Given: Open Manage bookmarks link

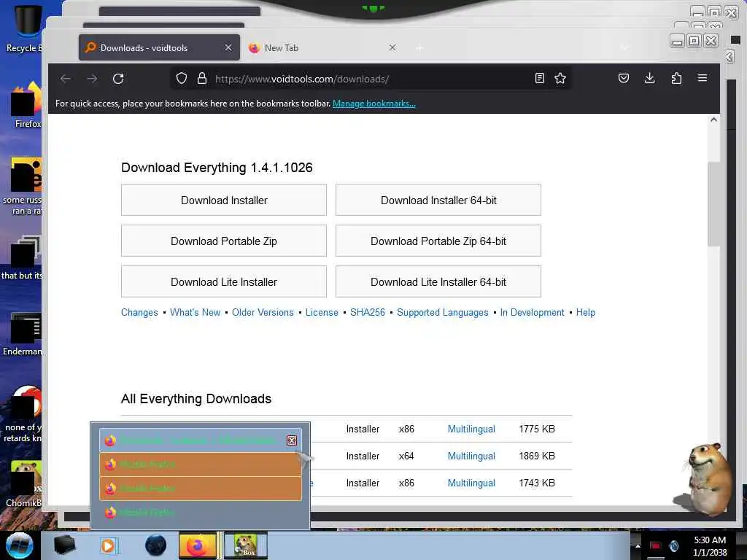Looking at the screenshot, I should [x=374, y=104].
